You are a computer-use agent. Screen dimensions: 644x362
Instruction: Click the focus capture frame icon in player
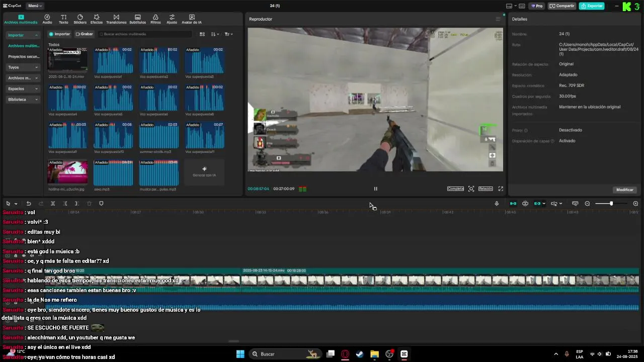point(471,189)
